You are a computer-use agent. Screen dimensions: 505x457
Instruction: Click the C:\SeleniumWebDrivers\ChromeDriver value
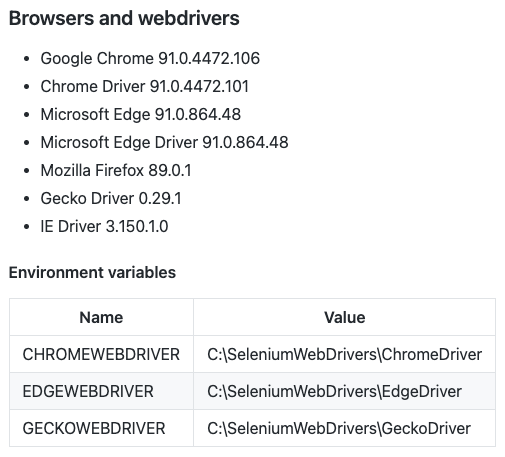(x=345, y=354)
